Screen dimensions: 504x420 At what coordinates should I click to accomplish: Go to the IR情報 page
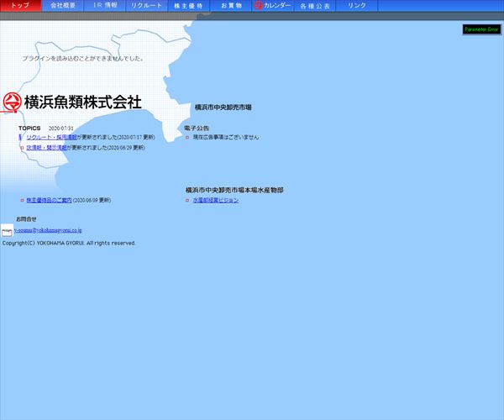tap(105, 6)
